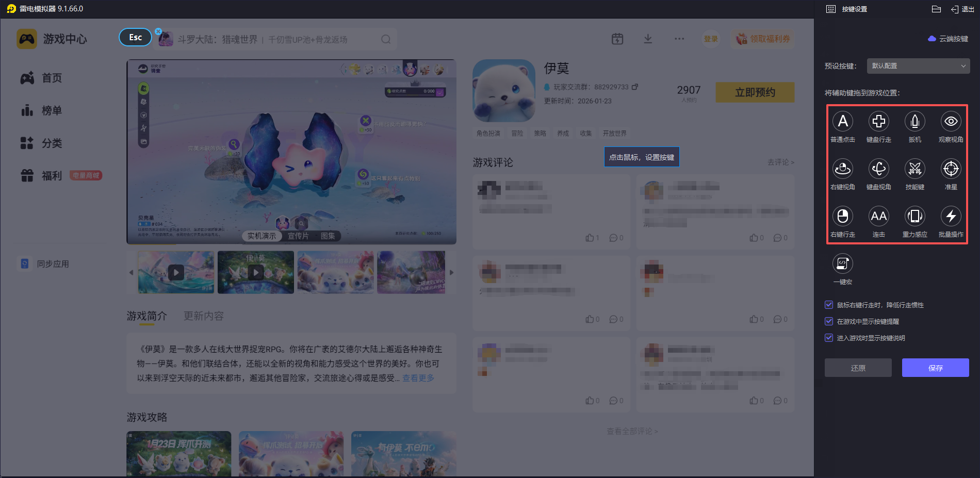Screen dimensions: 980x478
Task: Select the 普通点击 tap key icon
Action: pos(843,122)
